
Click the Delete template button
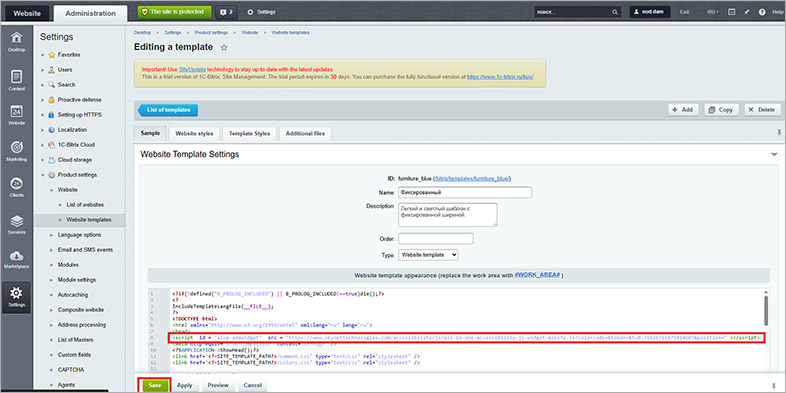[762, 110]
